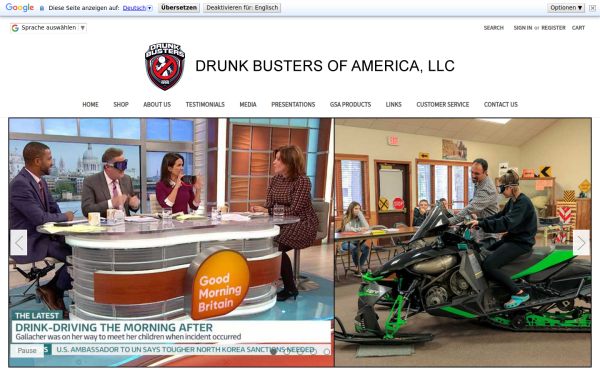Screen dimensions: 600x375
Task: Open the 'Sprache auswählen' language selector
Action: (48, 28)
